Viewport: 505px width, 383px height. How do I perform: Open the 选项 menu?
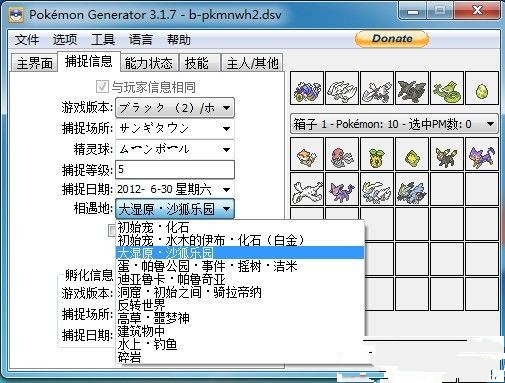tap(65, 40)
